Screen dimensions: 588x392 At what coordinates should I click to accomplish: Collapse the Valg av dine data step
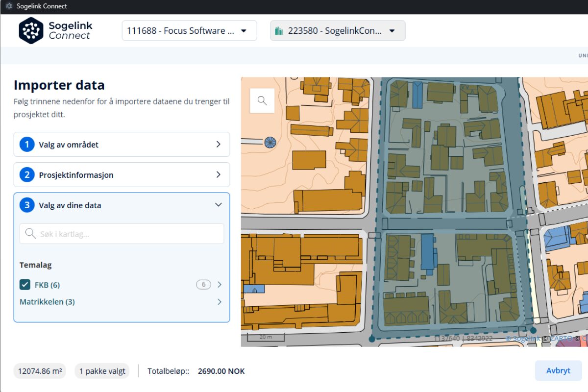click(122, 205)
